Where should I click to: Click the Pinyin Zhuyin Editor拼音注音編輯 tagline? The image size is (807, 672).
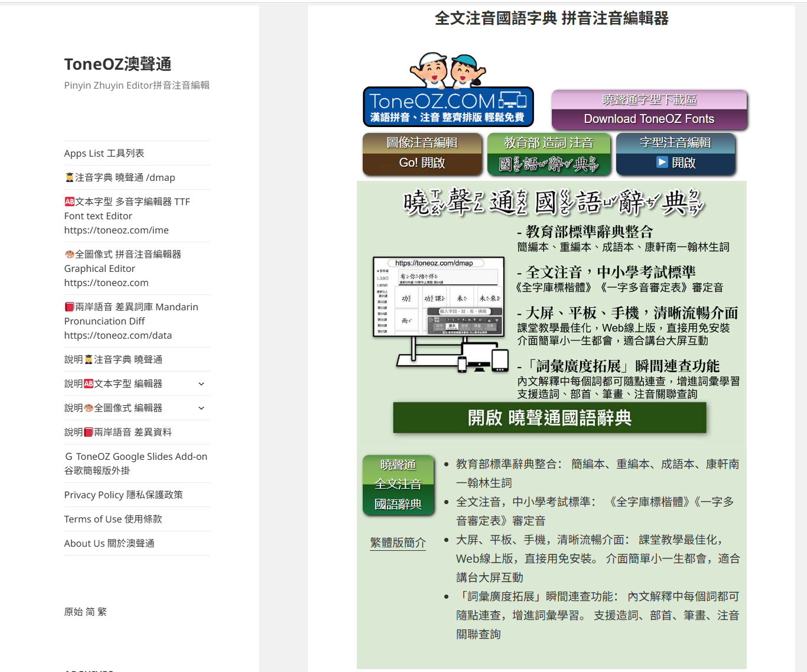point(137,85)
